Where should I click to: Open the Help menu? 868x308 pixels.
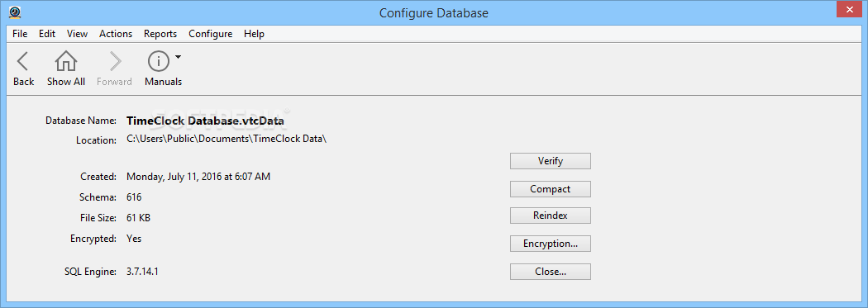[254, 34]
